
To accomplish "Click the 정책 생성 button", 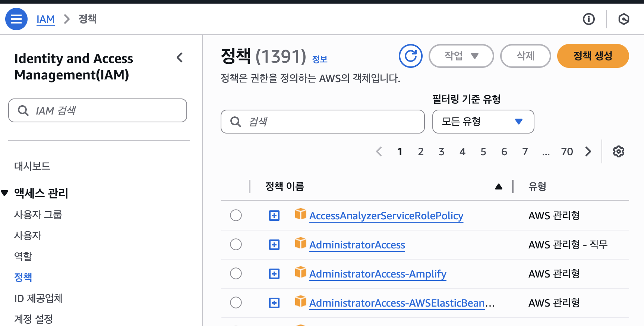I will (593, 56).
